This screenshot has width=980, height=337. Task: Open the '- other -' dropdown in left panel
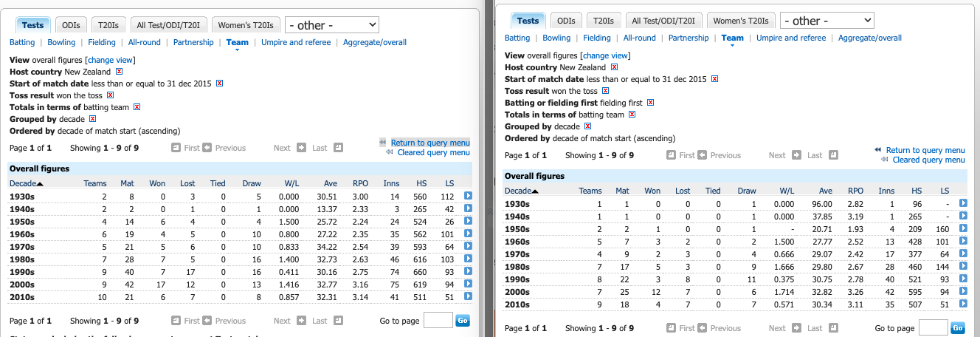(331, 25)
